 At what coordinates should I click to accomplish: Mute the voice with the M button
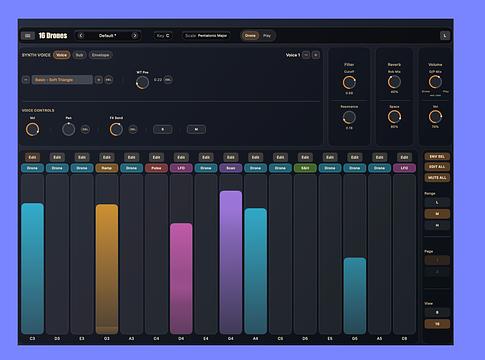(x=196, y=129)
